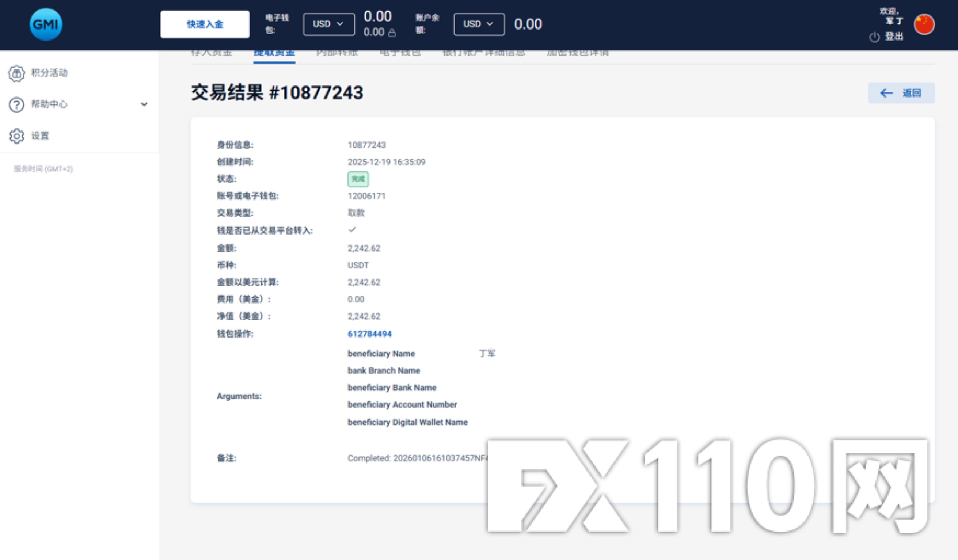958x560 pixels.
Task: Click the left arrow in 返回 button
Action: 886,93
